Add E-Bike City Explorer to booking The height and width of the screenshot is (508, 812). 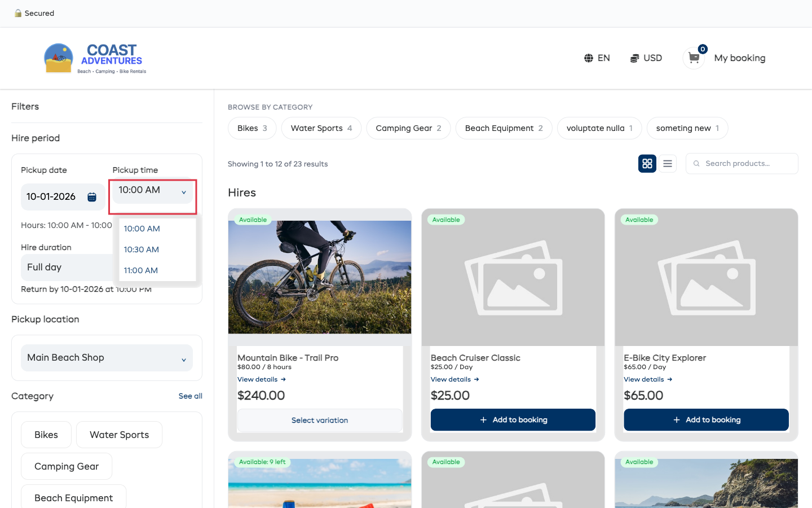point(706,420)
